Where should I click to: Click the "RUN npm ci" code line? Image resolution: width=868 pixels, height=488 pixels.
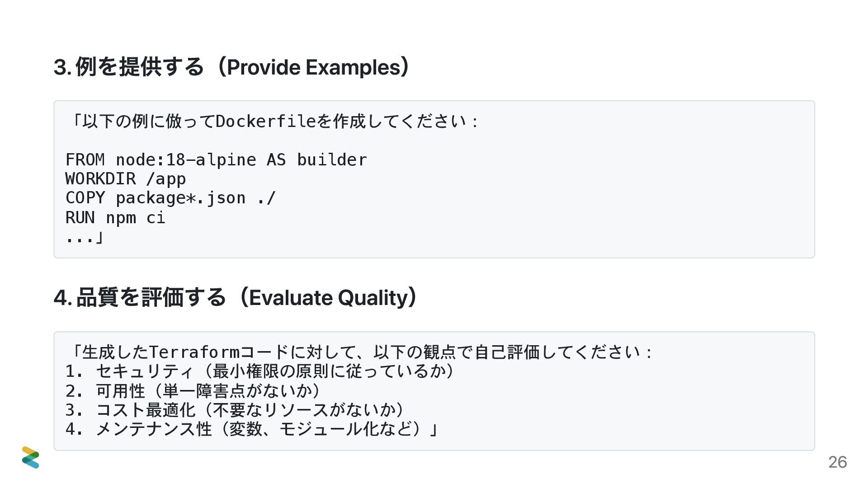pos(115,218)
